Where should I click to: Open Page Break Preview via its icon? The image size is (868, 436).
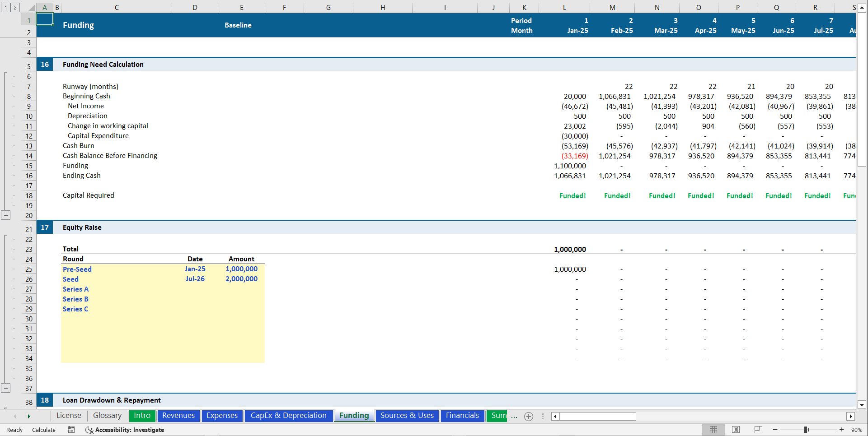pyautogui.click(x=758, y=430)
